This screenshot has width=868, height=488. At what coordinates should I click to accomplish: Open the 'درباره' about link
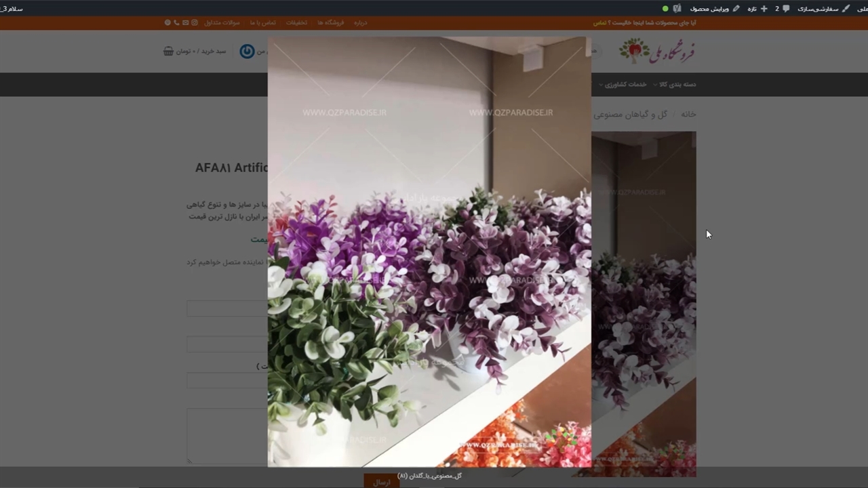click(x=360, y=22)
